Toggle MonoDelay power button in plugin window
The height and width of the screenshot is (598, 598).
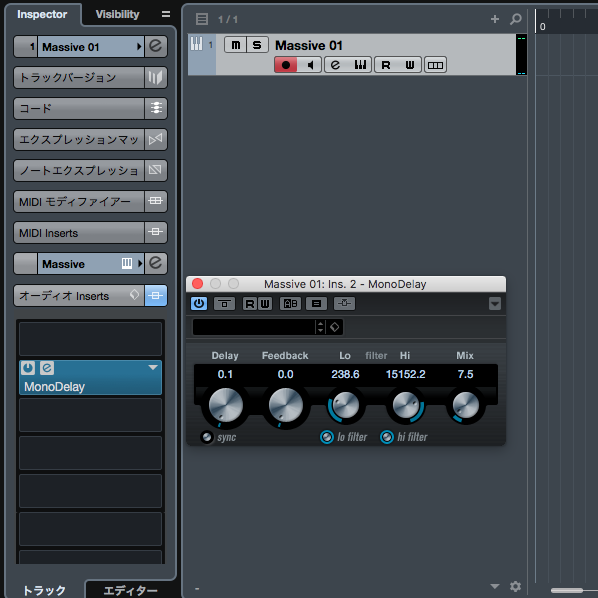click(x=199, y=304)
